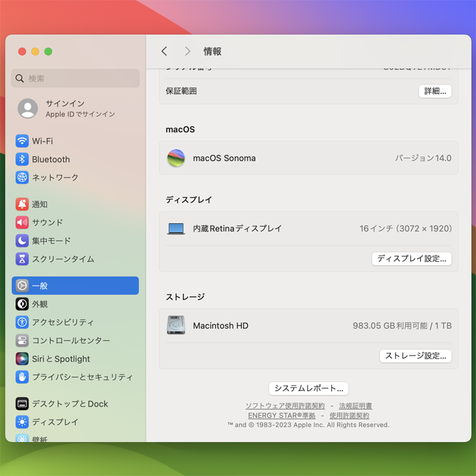476x476 pixels.
Task: Select サウンド in the sidebar
Action: (75, 222)
